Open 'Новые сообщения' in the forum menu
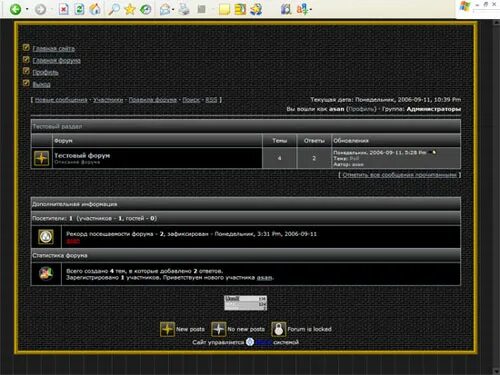Screen dimensions: 500x375 tap(61, 100)
